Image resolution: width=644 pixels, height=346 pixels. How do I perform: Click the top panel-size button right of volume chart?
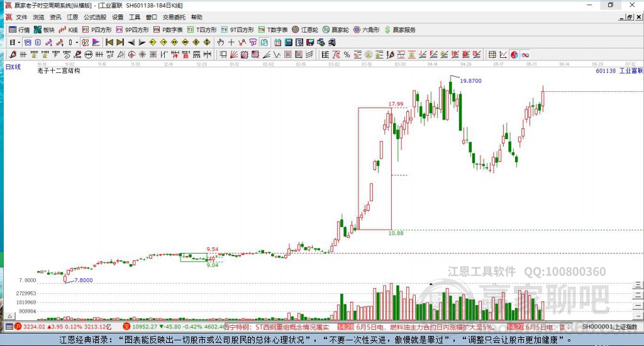tap(638, 285)
